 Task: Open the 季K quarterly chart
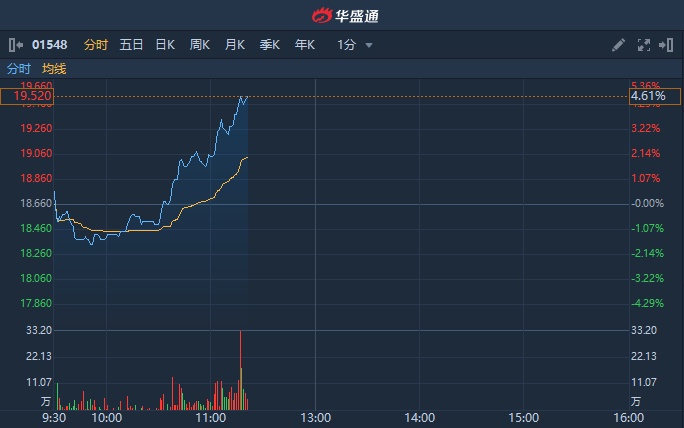point(270,45)
